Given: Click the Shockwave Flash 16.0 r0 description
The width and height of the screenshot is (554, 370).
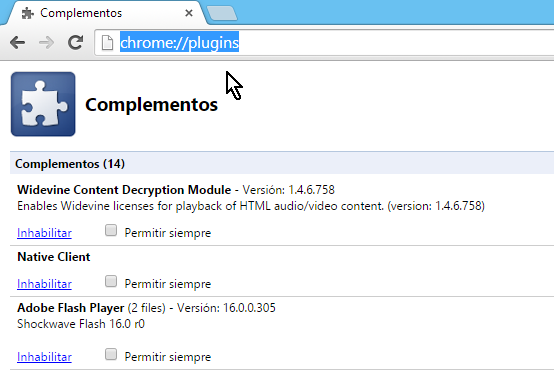Looking at the screenshot, I should 81,324.
